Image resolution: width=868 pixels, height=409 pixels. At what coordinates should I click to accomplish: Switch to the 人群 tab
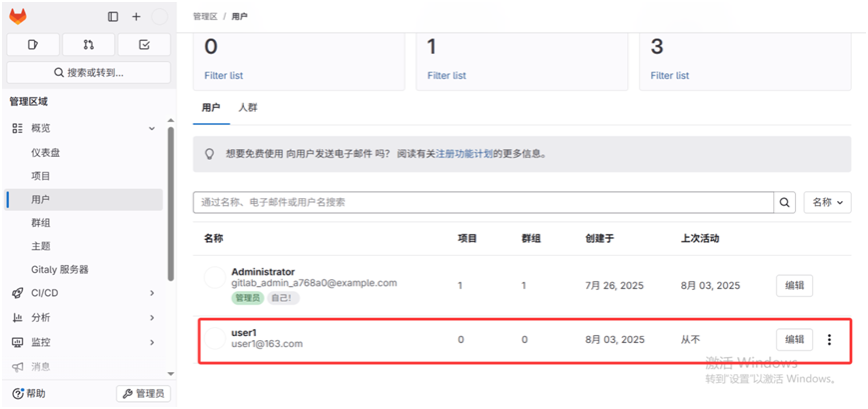click(248, 108)
